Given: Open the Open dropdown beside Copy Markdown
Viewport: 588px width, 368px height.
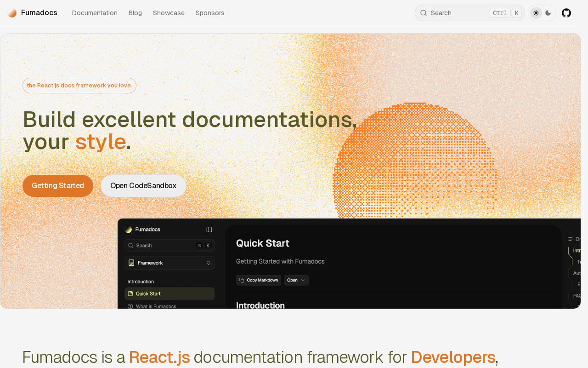Looking at the screenshot, I should pyautogui.click(x=296, y=280).
